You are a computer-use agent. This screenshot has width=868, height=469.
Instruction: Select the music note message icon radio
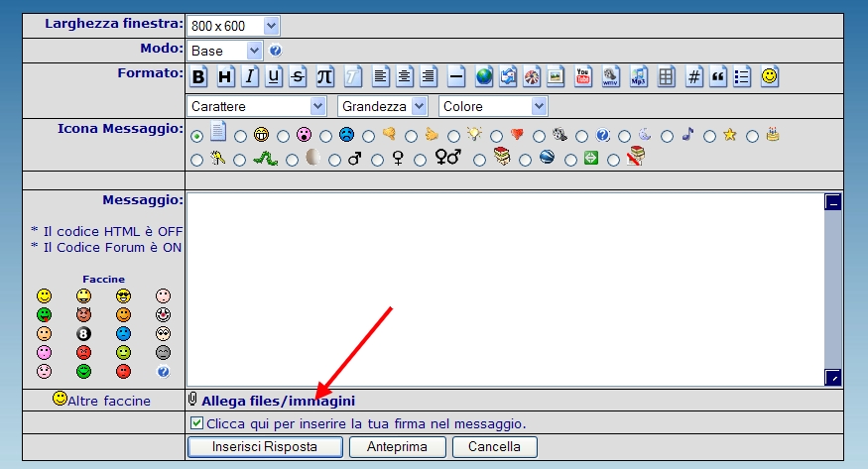click(x=667, y=136)
